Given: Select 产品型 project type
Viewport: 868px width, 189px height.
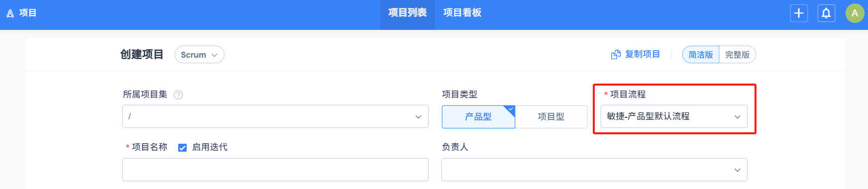Looking at the screenshot, I should (478, 116).
